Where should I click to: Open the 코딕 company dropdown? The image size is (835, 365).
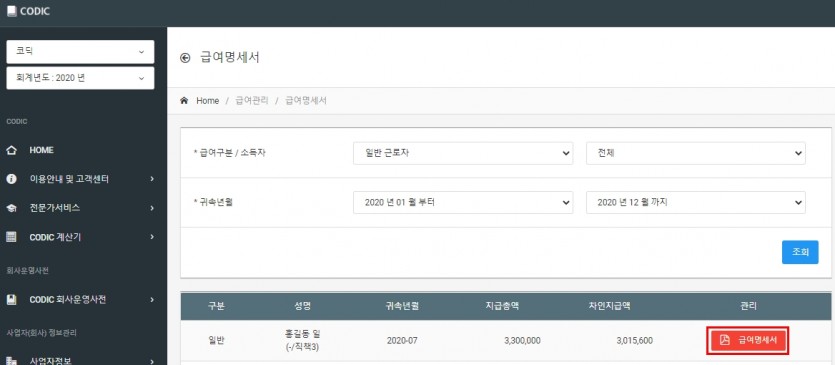pos(80,52)
